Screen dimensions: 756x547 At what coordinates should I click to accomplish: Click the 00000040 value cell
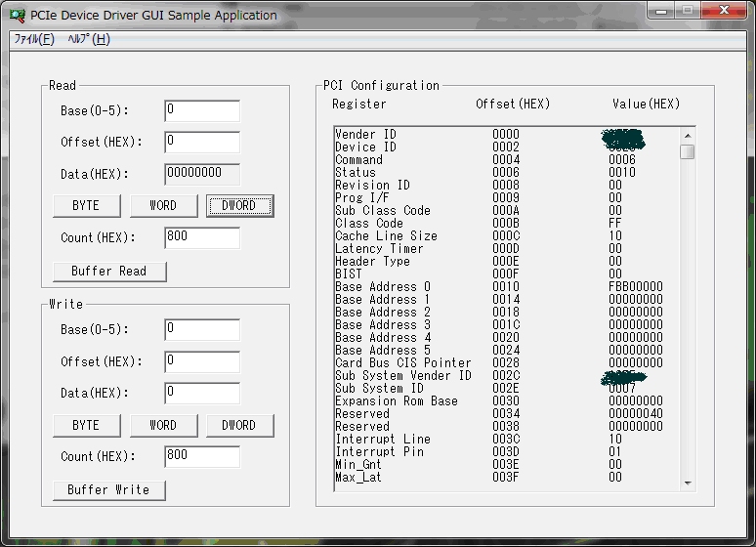pyautogui.click(x=636, y=413)
